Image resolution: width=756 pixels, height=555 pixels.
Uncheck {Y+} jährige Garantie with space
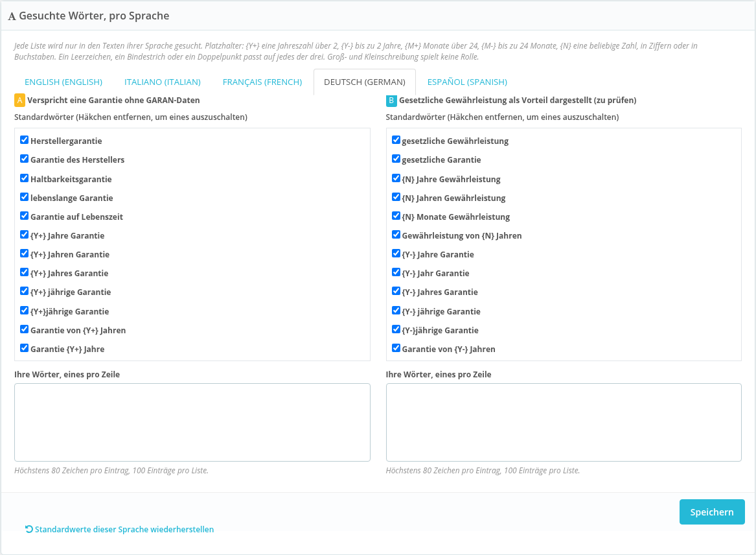24,291
